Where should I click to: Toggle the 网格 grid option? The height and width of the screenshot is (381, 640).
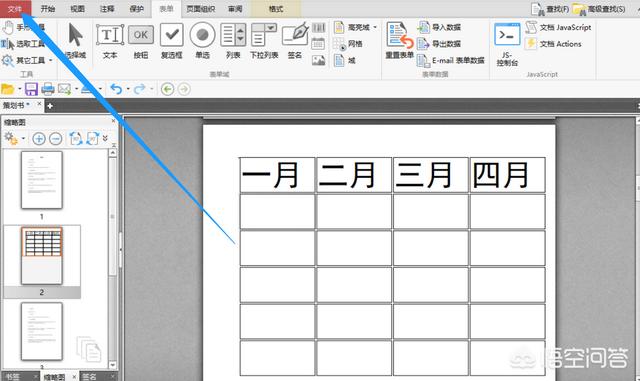(x=348, y=44)
